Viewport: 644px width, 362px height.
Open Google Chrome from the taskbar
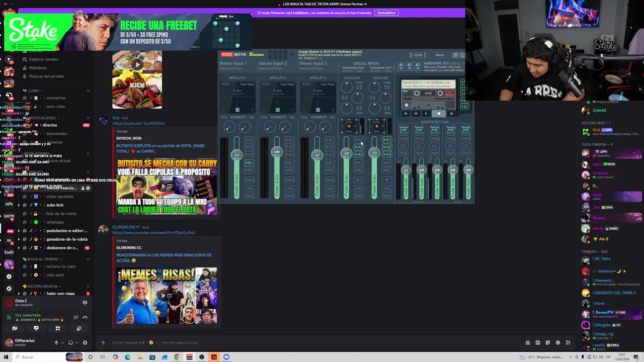[177, 357]
